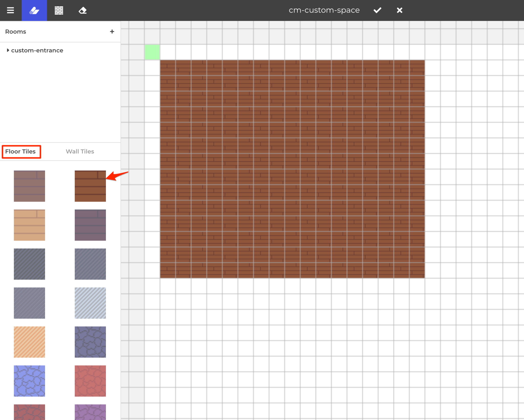Select the red cobblestone tile
This screenshot has width=524, height=420.
coord(90,381)
